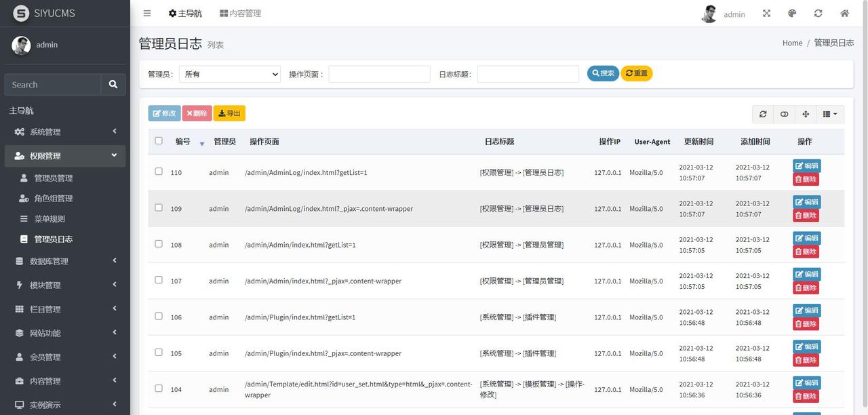Toggle the dual-circle view switch above table
Image resolution: width=868 pixels, height=415 pixels.
pos(784,114)
